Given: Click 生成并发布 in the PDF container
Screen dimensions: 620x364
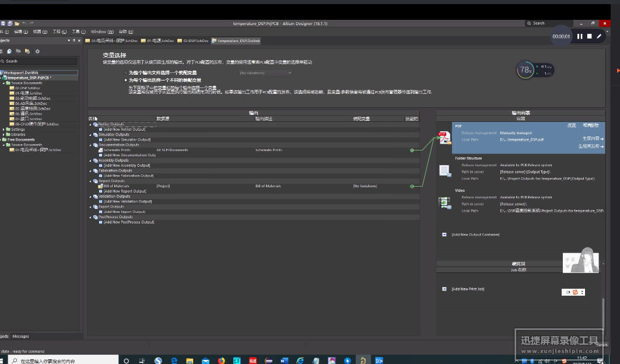Looking at the screenshot, I should click(x=591, y=146).
